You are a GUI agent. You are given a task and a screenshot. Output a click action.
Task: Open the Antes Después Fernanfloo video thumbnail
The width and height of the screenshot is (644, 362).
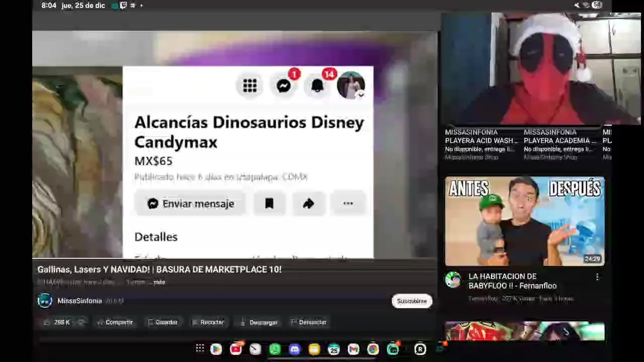click(525, 221)
